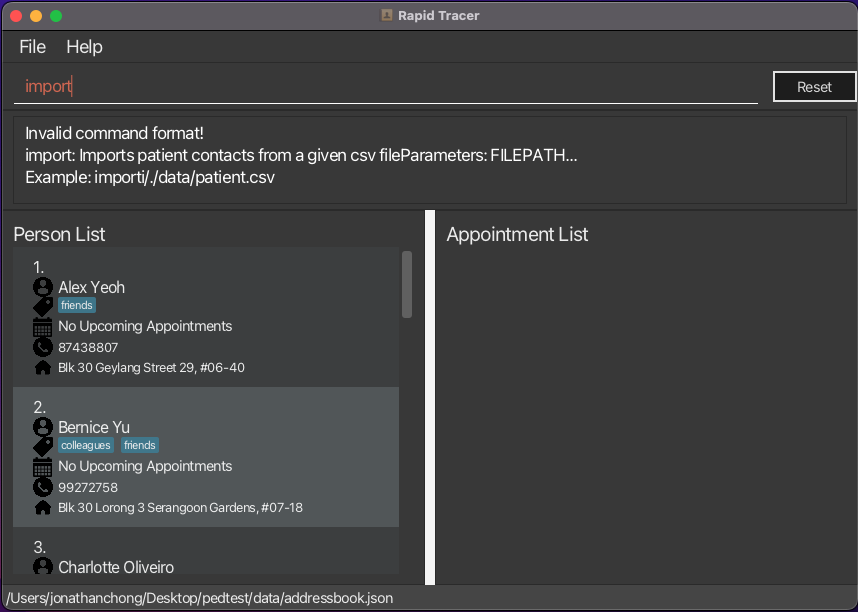The image size is (858, 612).
Task: Click the name 'Bernice Yu'
Action: click(94, 428)
